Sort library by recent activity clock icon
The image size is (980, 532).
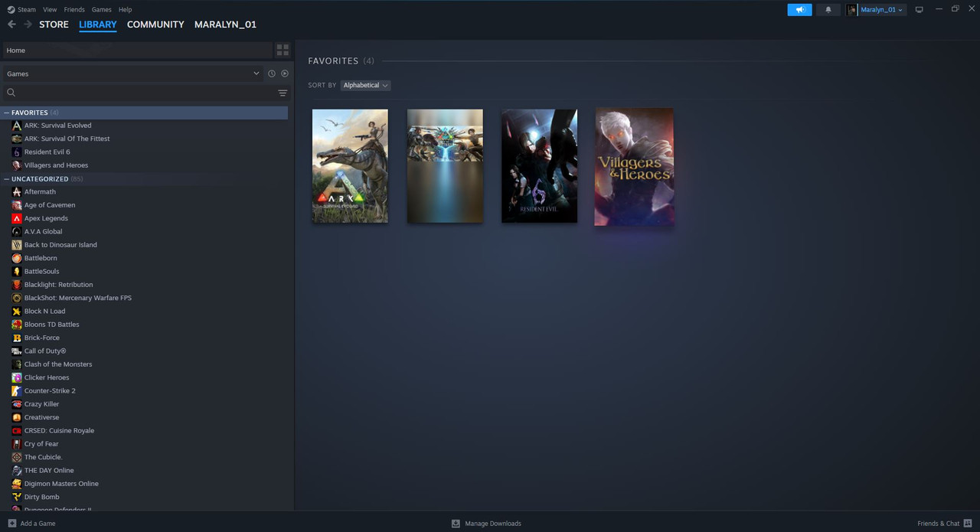[x=272, y=73]
